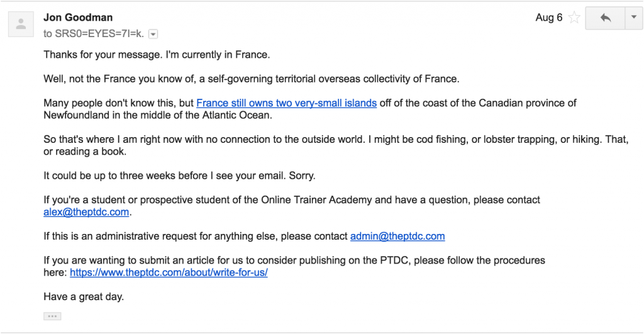Expand recipient details arrow next to SRS0 address
Screen dimensions: 644x334
click(x=153, y=34)
